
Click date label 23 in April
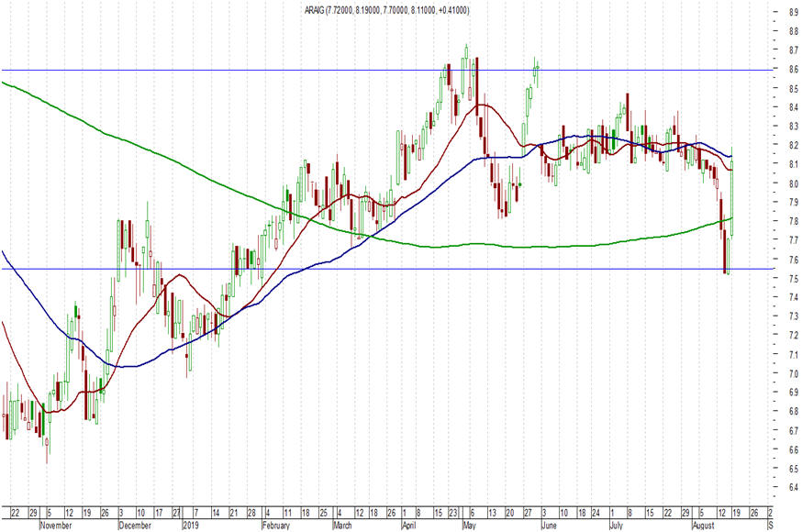pyautogui.click(x=453, y=513)
